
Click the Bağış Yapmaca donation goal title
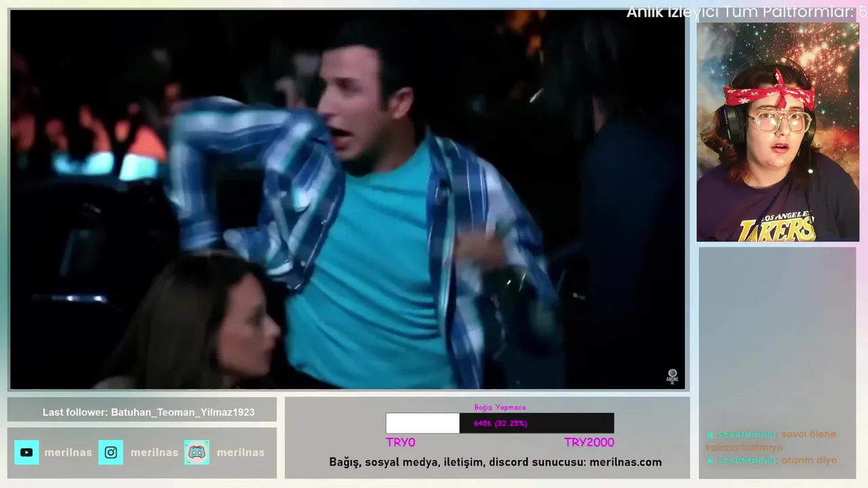500,407
